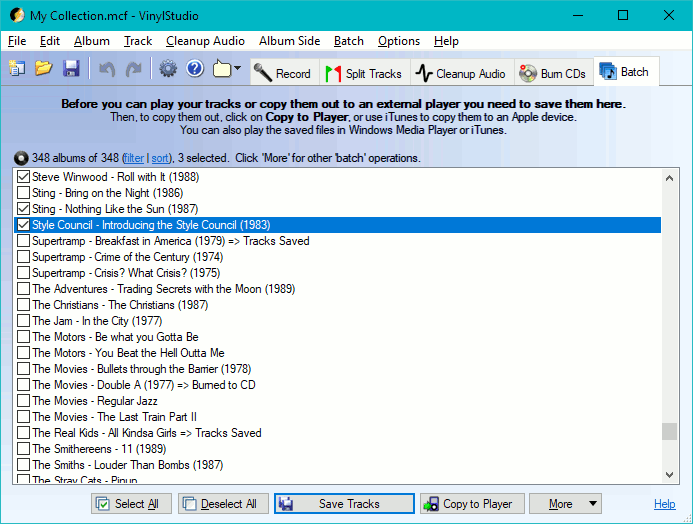Check Supertramp - Crisis? What Crisis?
This screenshot has height=524, width=693.
click(23, 273)
